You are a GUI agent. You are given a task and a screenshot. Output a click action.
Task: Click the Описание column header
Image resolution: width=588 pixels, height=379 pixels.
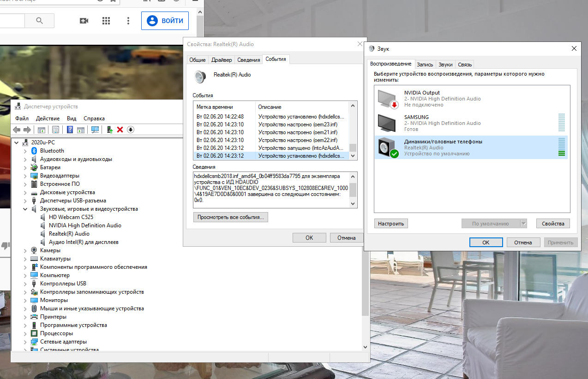(302, 107)
